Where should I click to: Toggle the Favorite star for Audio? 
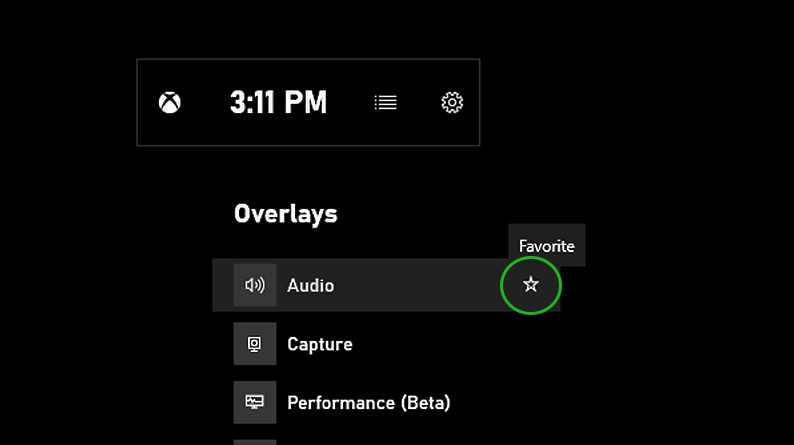tap(531, 285)
